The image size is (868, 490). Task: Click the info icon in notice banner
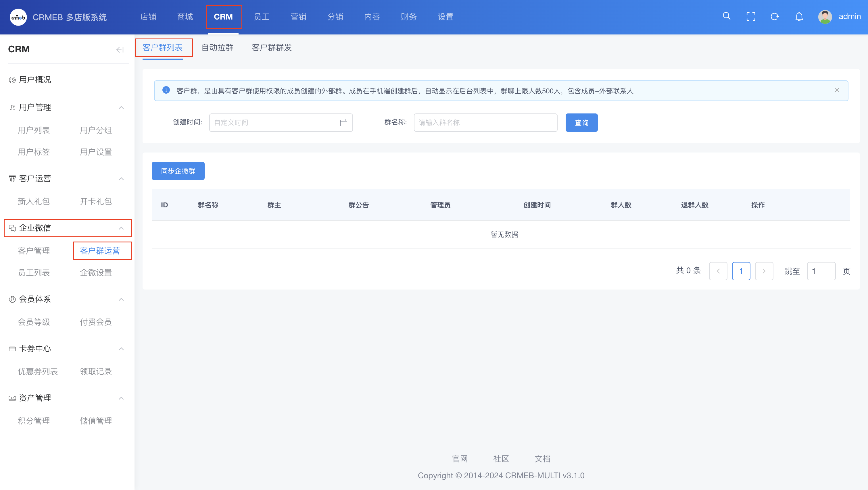click(x=166, y=90)
